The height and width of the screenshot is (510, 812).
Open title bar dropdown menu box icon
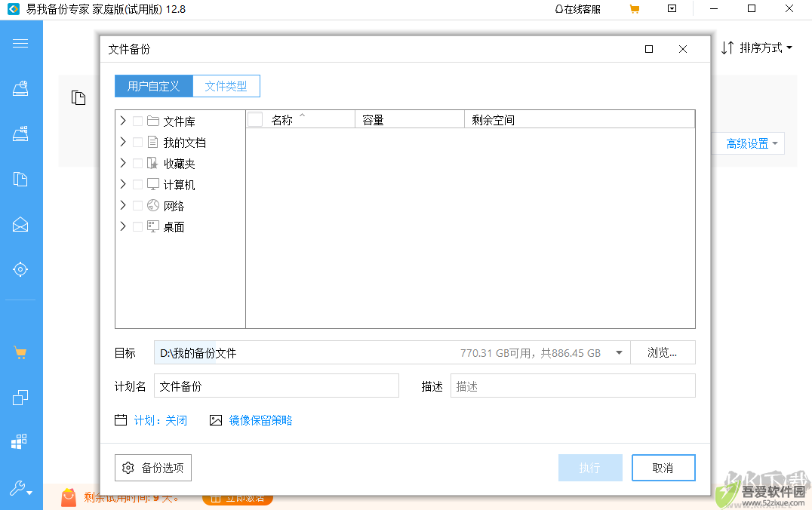pyautogui.click(x=672, y=8)
